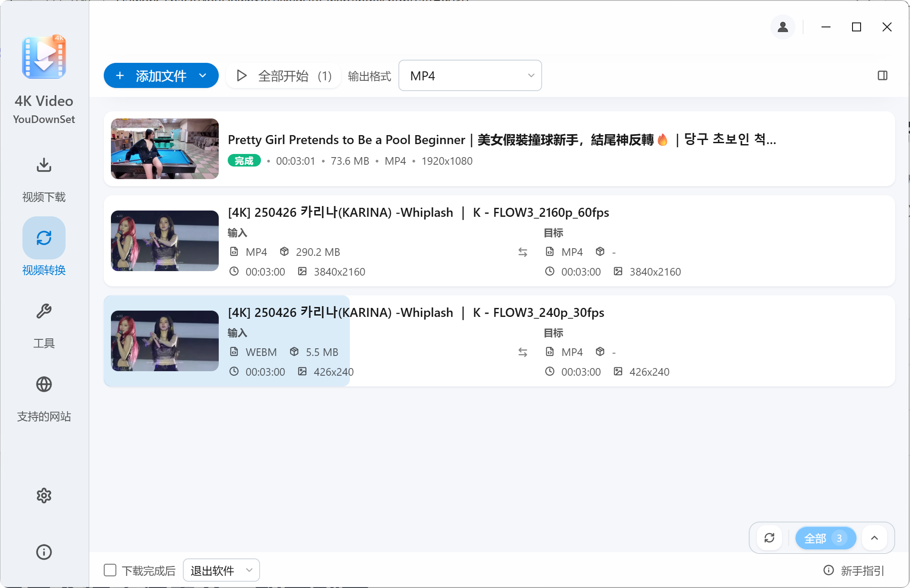910x588 pixels.
Task: Collapse the task list with the chevron button
Action: pyautogui.click(x=874, y=538)
